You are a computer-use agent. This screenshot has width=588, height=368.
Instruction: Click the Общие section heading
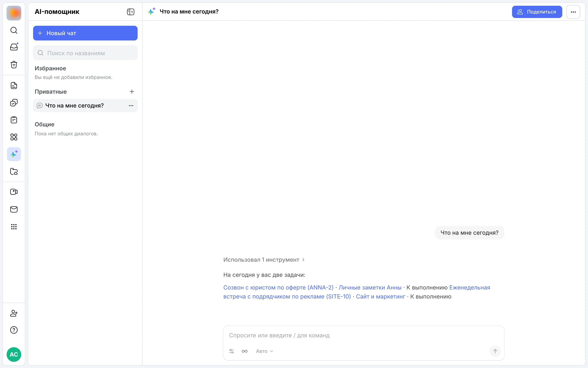coord(45,124)
